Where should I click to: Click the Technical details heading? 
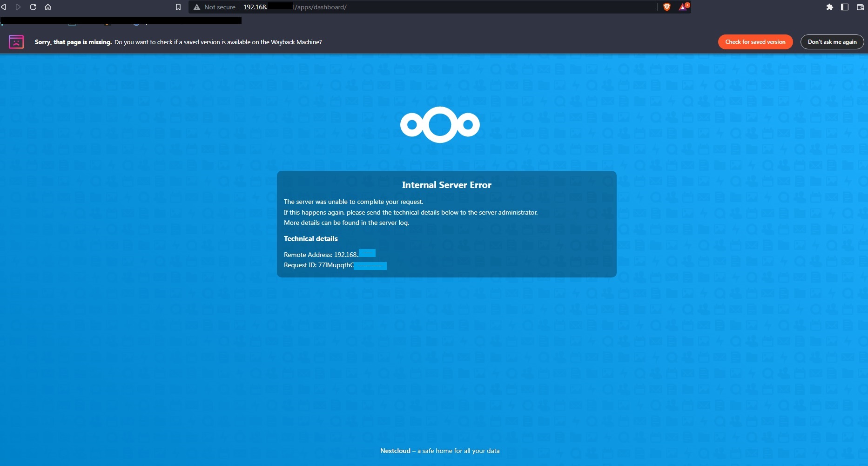[311, 239]
